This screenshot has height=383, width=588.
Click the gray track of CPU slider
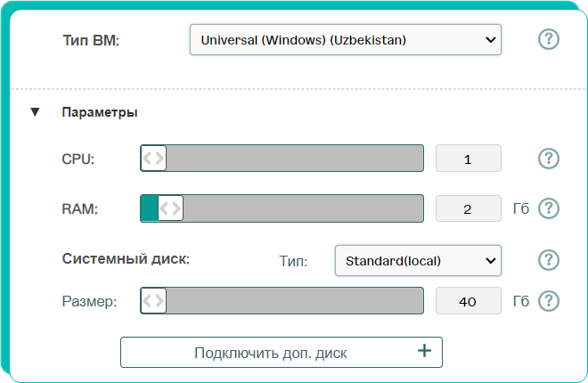(x=295, y=159)
